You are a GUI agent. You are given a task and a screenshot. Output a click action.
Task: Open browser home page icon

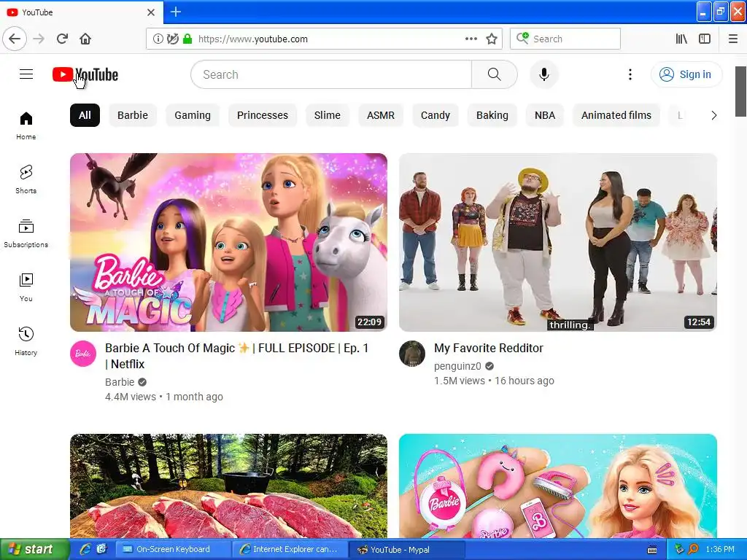pyautogui.click(x=85, y=39)
